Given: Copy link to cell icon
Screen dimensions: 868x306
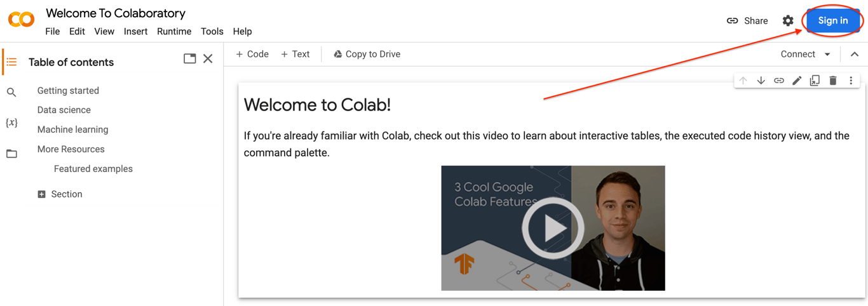Looking at the screenshot, I should tap(778, 81).
